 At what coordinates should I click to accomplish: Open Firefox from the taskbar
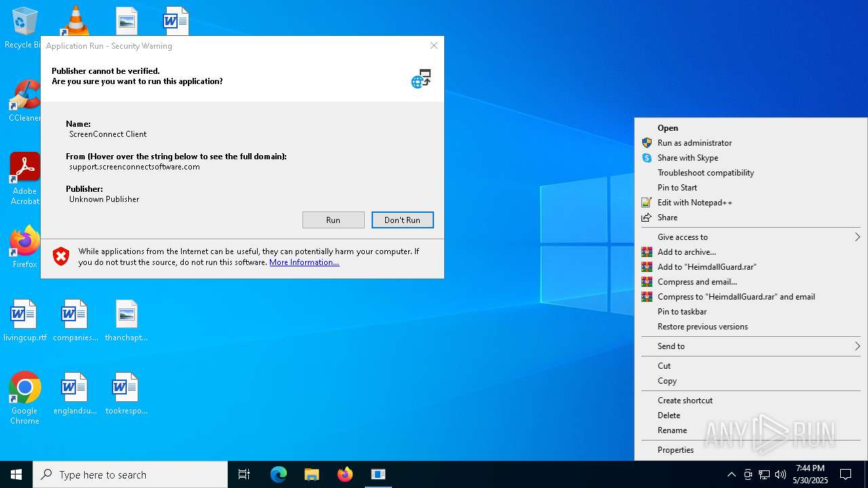[x=345, y=474]
